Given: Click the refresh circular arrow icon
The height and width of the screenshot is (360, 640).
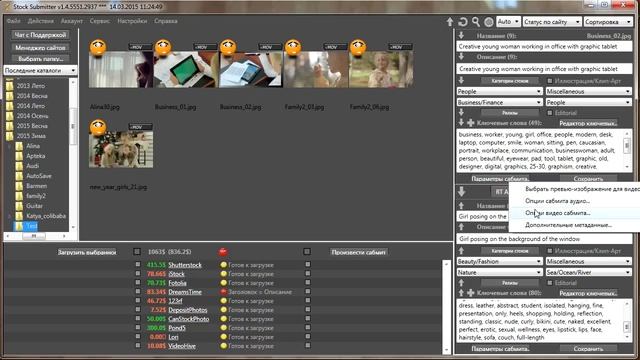Looking at the screenshot, I should tap(463, 22).
